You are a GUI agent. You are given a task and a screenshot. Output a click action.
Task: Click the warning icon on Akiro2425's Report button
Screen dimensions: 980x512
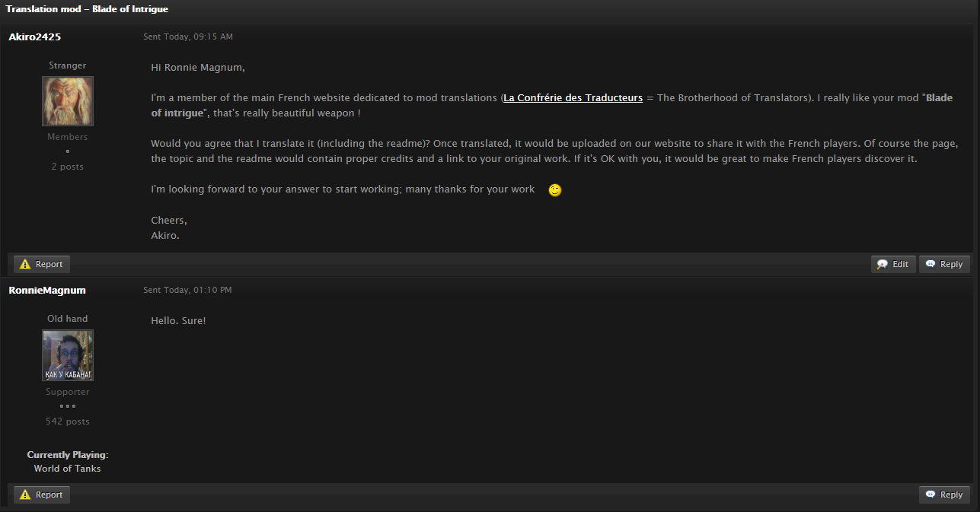coord(25,264)
